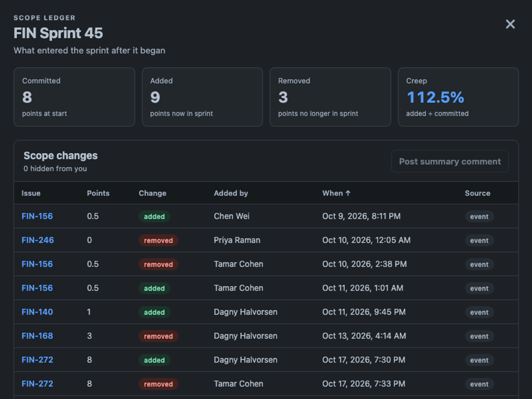Reverse the When column sort order

click(336, 193)
